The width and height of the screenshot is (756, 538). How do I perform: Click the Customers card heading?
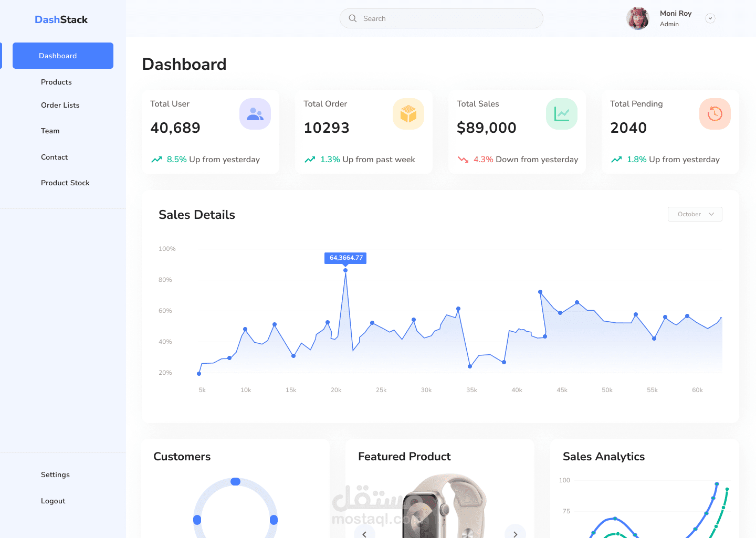pos(182,457)
